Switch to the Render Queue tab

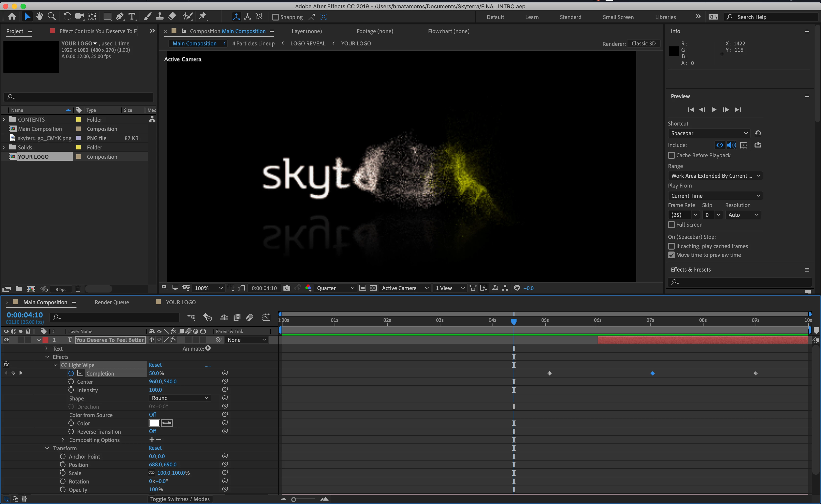(x=112, y=302)
